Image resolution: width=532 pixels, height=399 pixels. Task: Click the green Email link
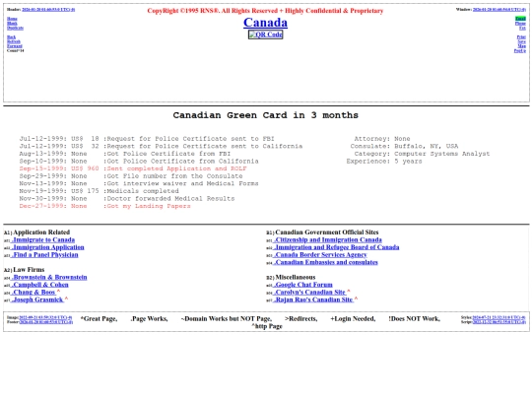(x=520, y=19)
